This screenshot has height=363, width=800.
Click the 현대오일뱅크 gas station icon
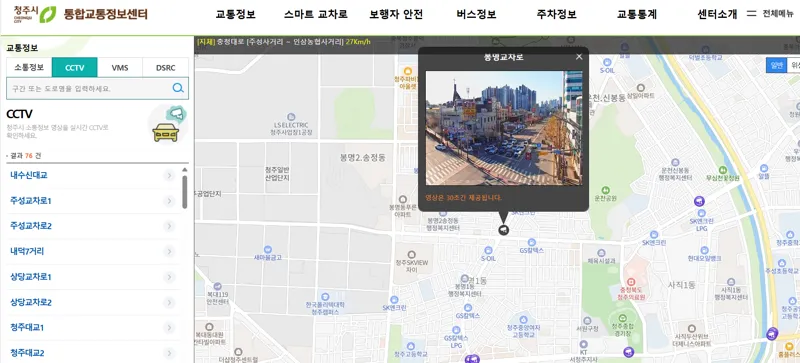(x=704, y=250)
